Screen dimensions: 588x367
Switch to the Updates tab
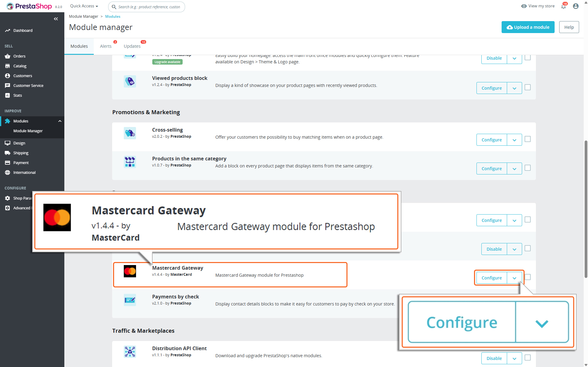tap(132, 46)
